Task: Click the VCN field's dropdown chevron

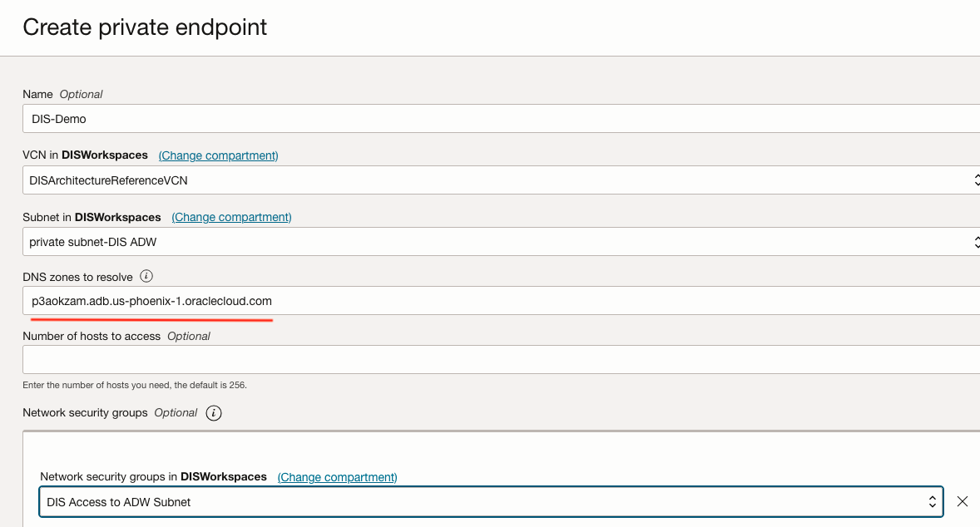Action: (975, 180)
